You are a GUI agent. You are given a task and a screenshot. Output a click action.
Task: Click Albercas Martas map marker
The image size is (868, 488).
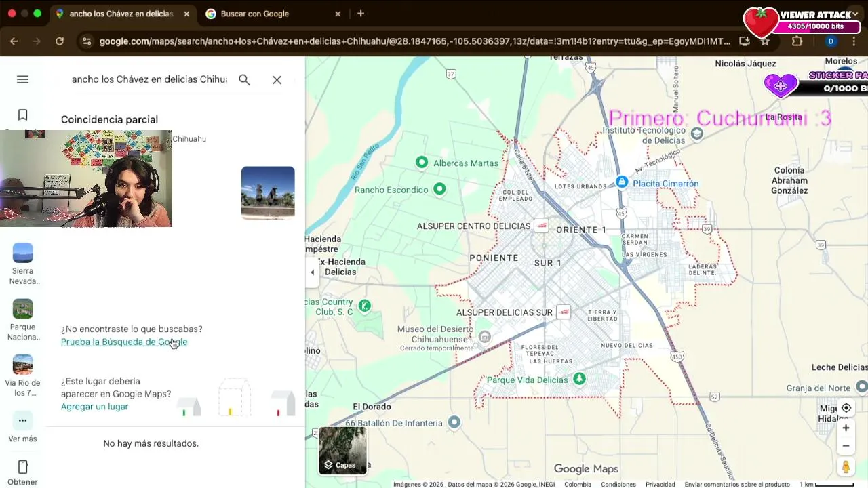[x=422, y=162]
